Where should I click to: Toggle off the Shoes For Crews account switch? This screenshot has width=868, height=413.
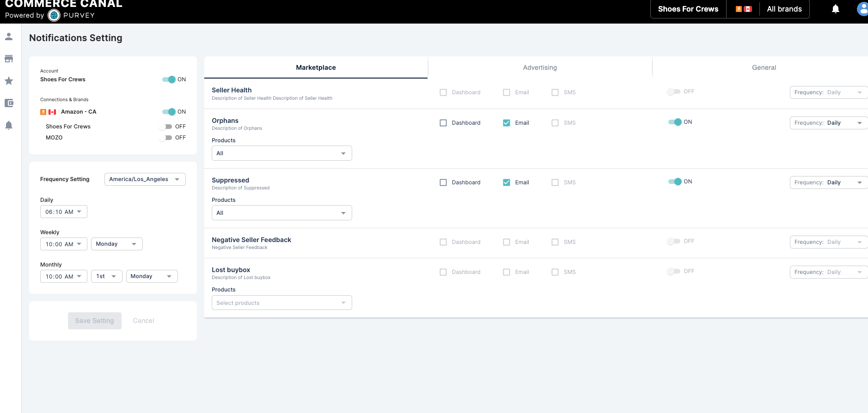[169, 79]
